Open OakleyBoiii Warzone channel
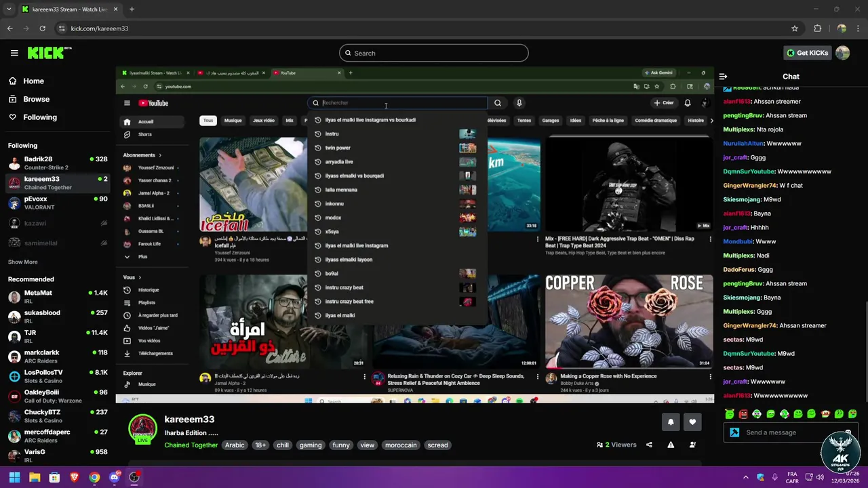Image resolution: width=868 pixels, height=488 pixels. coord(58,396)
